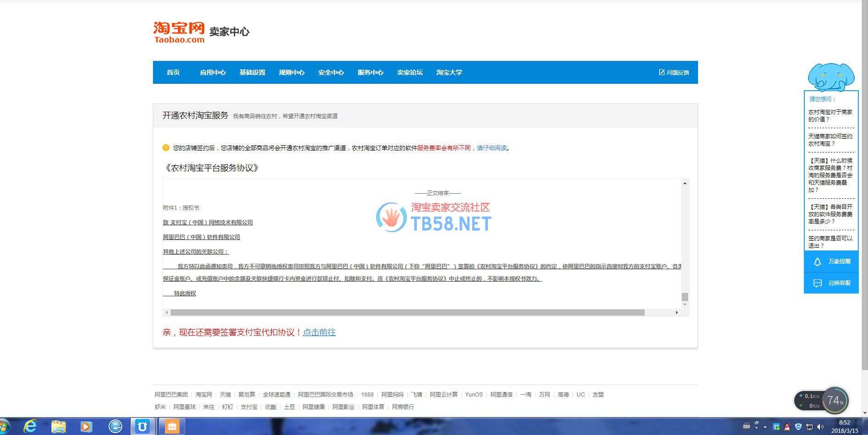Open File Explorer from the taskbar
The width and height of the screenshot is (868, 435).
pos(59,426)
